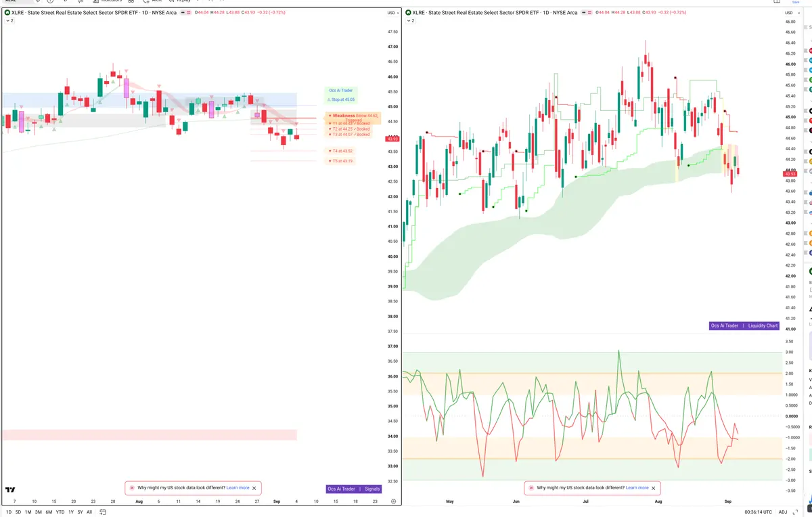Viewport: 812px width, 517px height.
Task: Click the left chart's XLRE symbol title
Action: [x=94, y=13]
